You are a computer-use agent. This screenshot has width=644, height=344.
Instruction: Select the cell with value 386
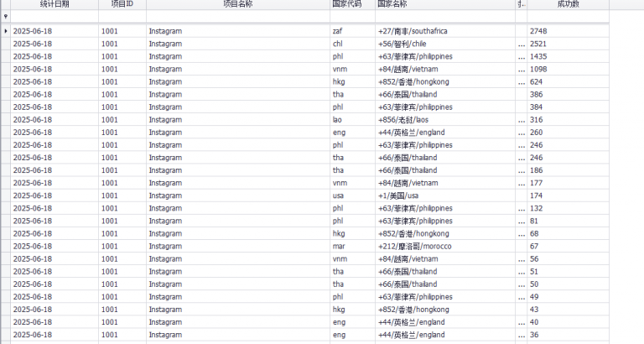pyautogui.click(x=569, y=94)
